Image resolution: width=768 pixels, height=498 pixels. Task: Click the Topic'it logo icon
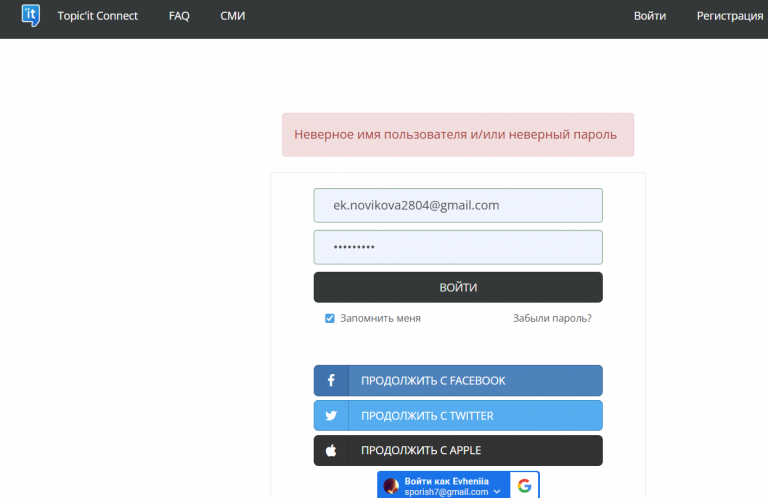click(30, 15)
